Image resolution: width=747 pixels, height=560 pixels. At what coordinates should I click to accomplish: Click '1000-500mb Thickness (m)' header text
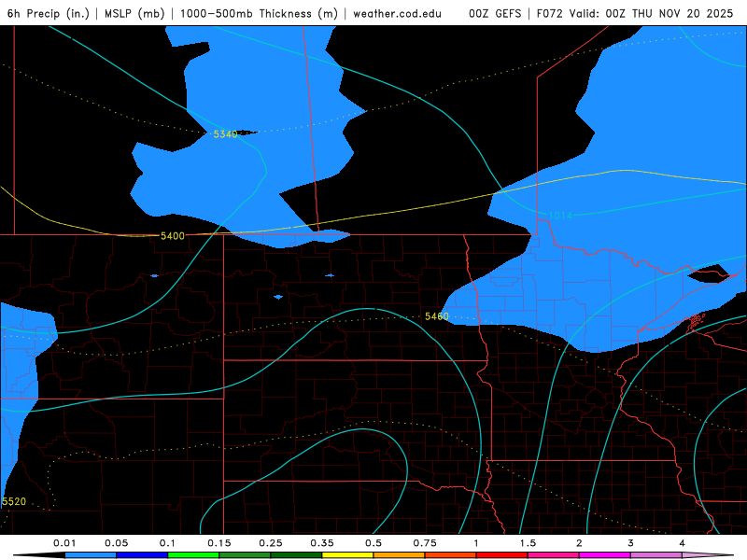(x=259, y=13)
